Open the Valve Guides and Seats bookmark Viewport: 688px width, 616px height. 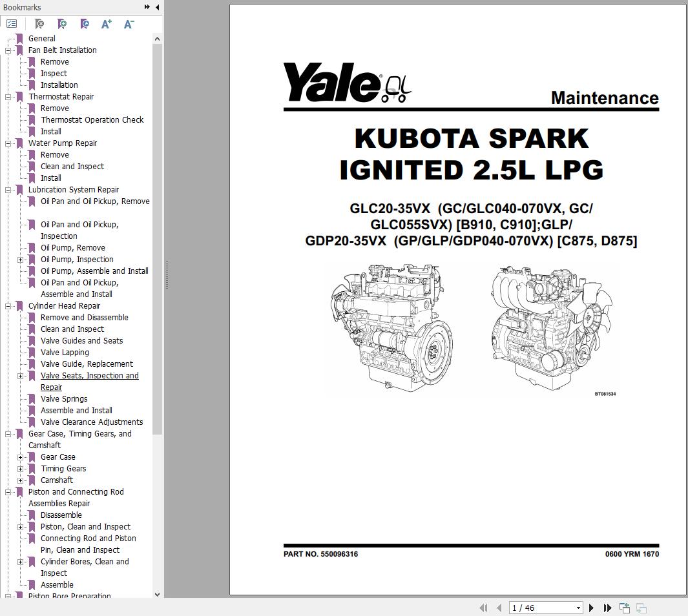click(81, 341)
